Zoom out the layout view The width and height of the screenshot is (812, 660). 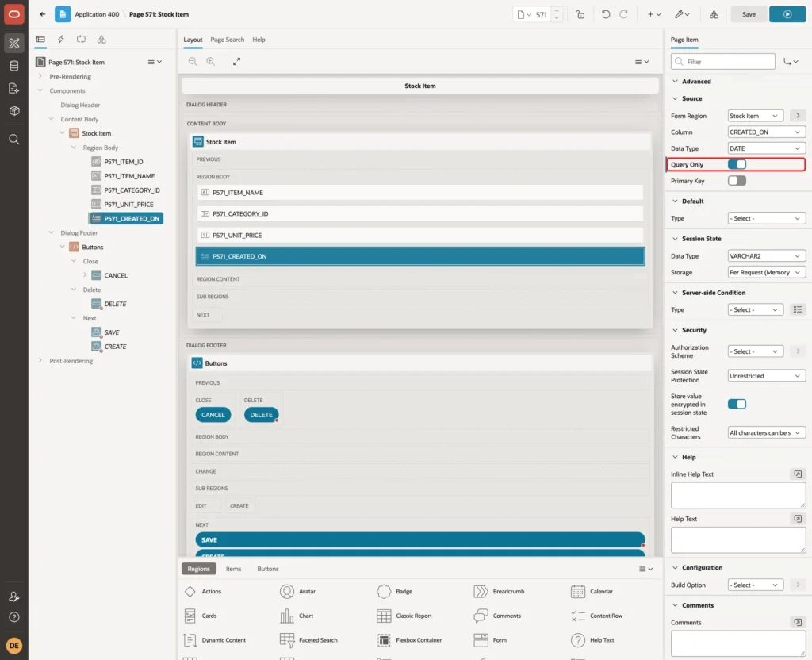click(x=193, y=62)
